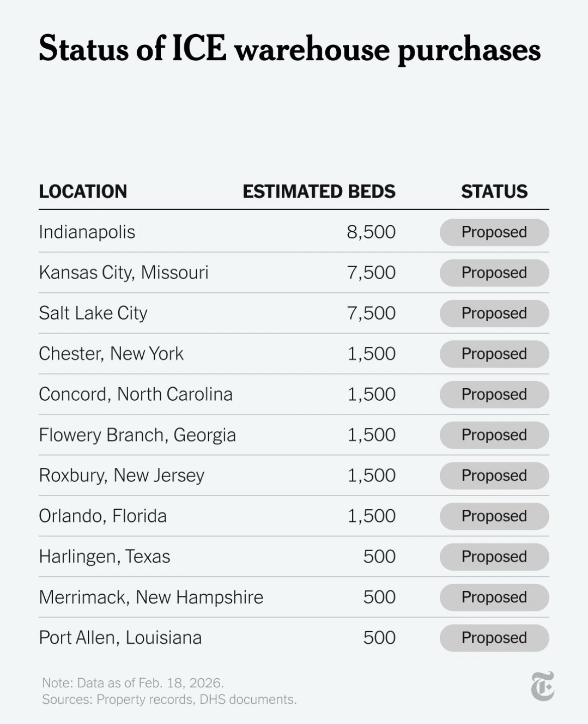Click Proposed badge for Concord, North Carolina
This screenshot has width=588, height=724.
(494, 395)
